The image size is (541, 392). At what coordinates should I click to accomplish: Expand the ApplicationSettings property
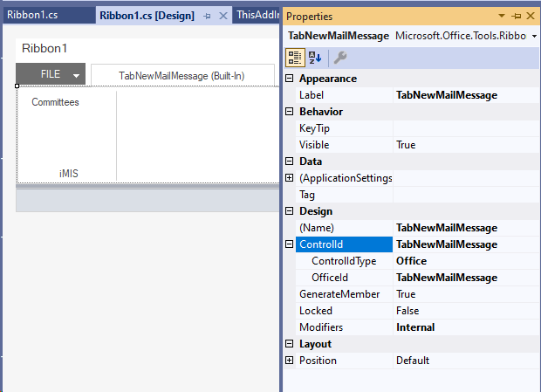pos(290,178)
